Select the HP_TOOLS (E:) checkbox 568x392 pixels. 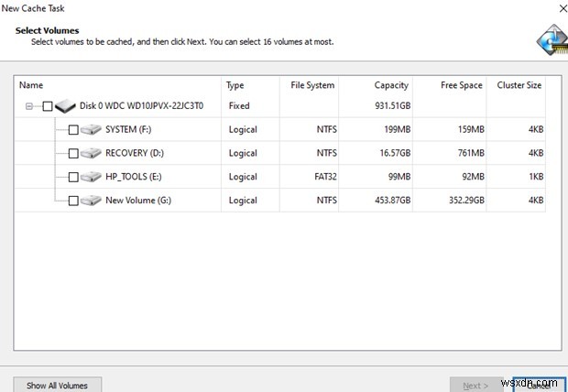tap(73, 177)
